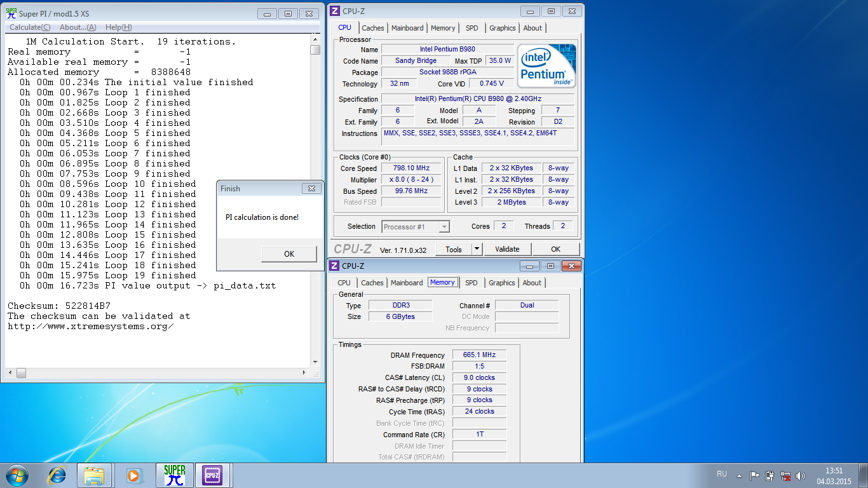Click the CPU-Z icon in upper window title
The height and width of the screenshot is (488, 868).
point(335,11)
